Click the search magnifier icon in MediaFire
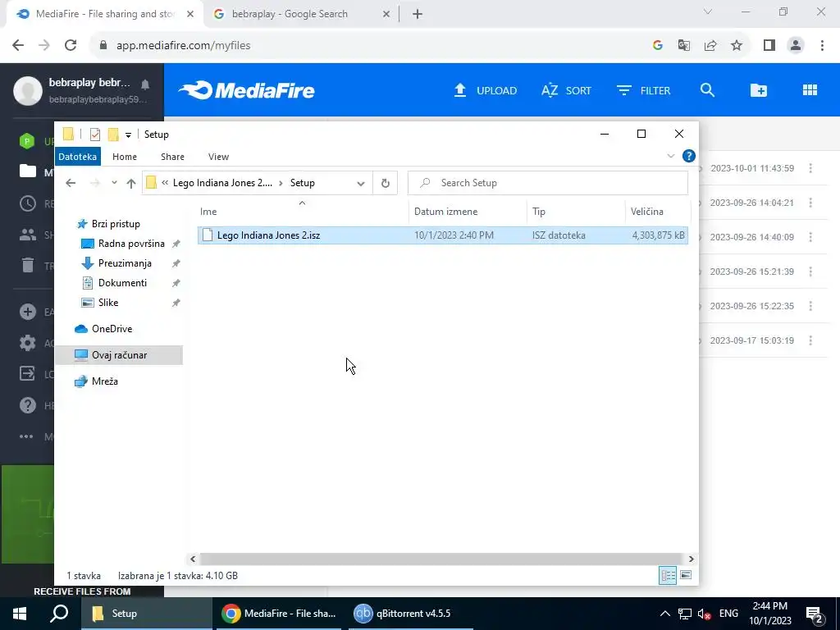Screen dimensions: 840x630 [x=707, y=90]
